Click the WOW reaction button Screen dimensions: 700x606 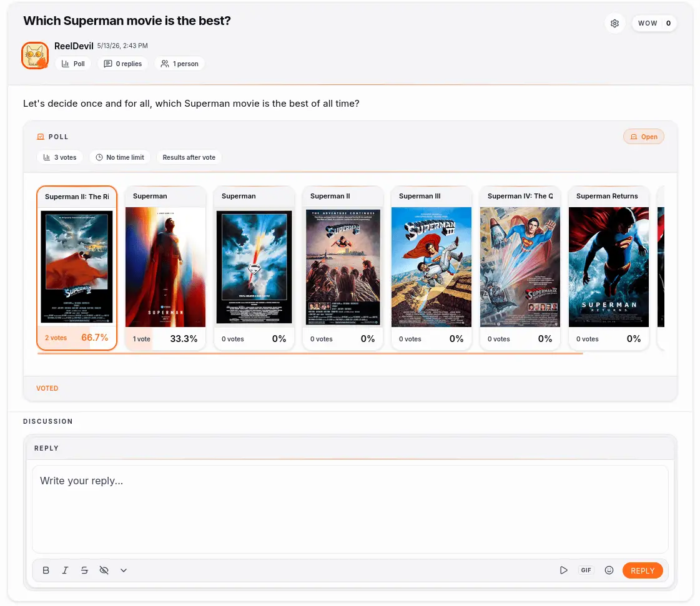point(654,23)
